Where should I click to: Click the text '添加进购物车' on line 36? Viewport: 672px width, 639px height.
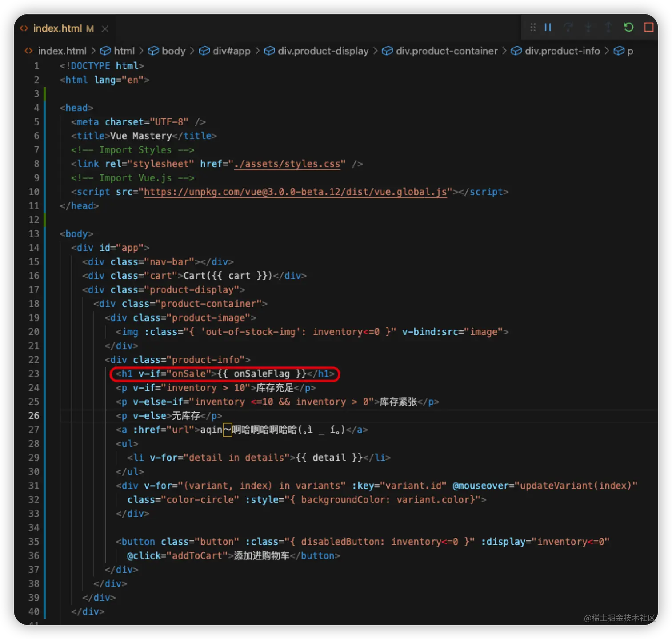click(x=262, y=556)
